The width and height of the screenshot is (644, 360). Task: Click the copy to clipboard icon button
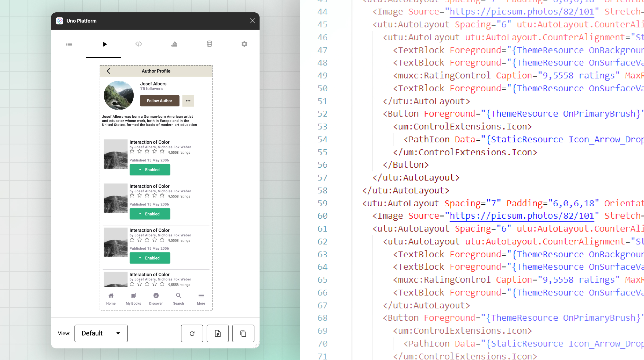[x=243, y=333]
